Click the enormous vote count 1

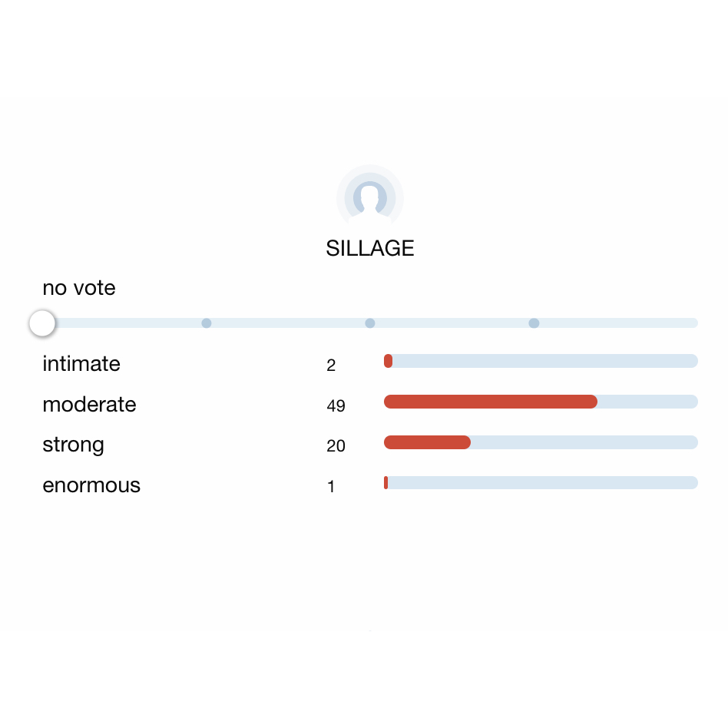pos(331,487)
